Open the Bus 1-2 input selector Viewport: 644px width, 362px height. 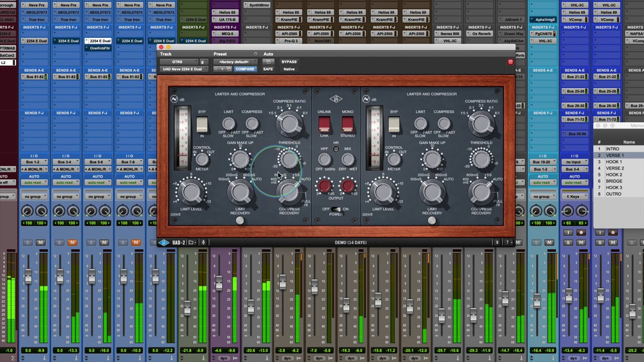point(33,162)
